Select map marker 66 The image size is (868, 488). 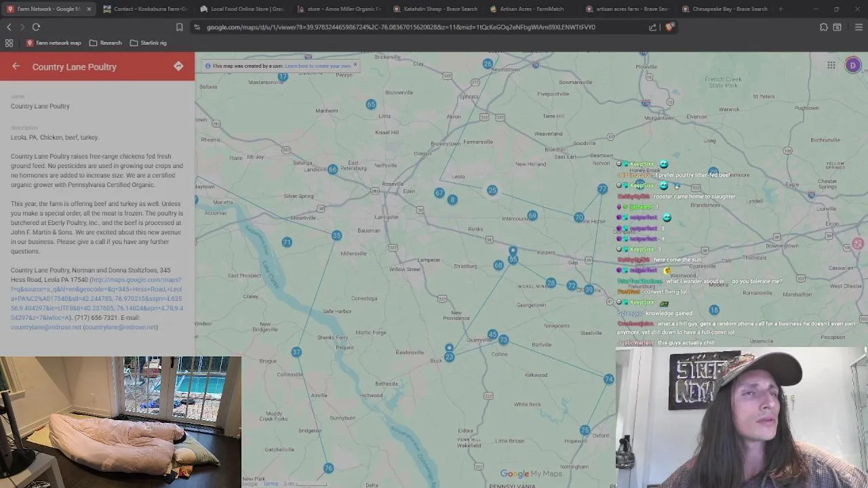[332, 169]
